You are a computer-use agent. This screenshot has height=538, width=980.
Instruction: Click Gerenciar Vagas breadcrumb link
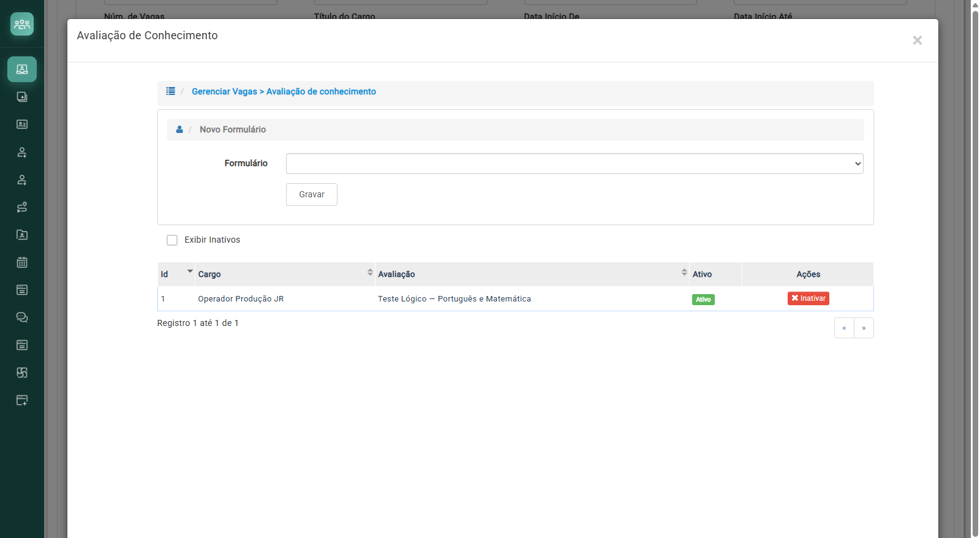pos(224,91)
